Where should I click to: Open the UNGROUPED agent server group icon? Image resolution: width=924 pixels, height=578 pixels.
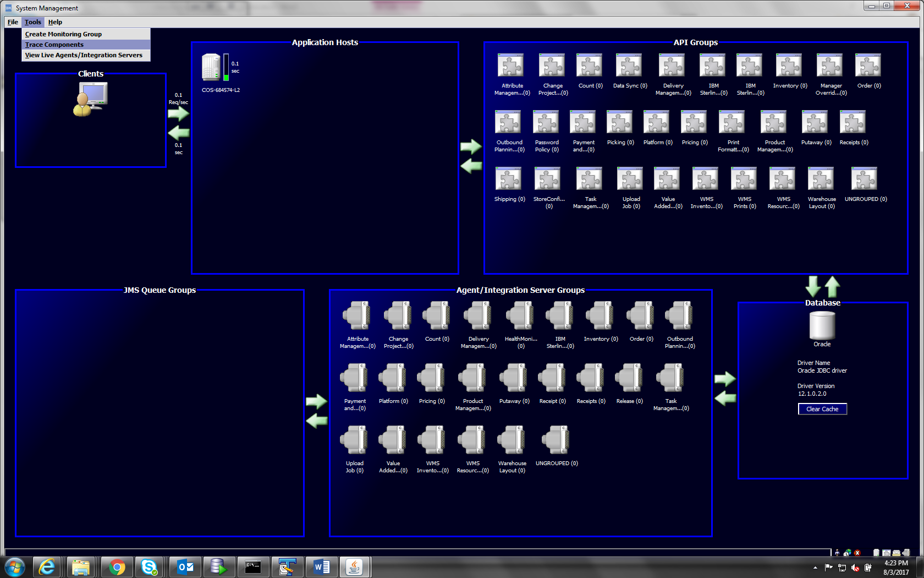click(556, 440)
